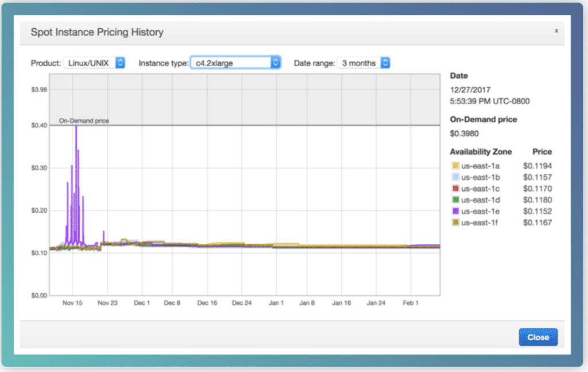Open the Date range 3 months dropdown

(x=363, y=63)
